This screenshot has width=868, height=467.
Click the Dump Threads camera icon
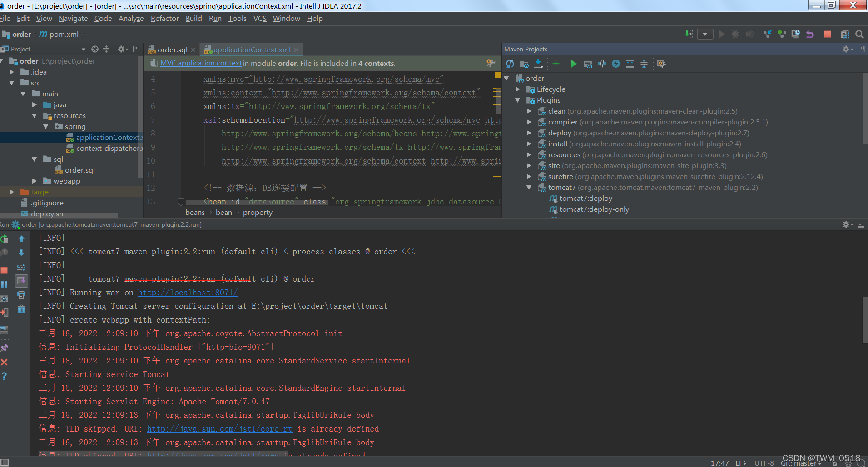point(4,298)
